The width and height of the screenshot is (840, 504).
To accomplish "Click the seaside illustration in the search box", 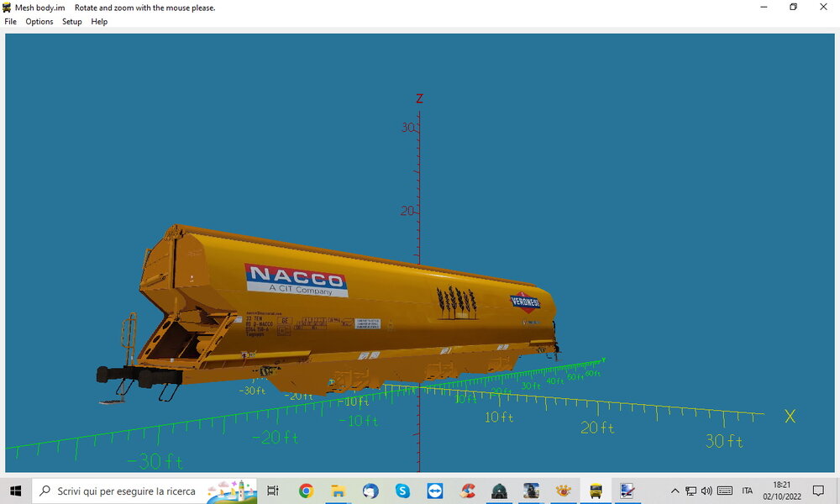I will point(231,491).
